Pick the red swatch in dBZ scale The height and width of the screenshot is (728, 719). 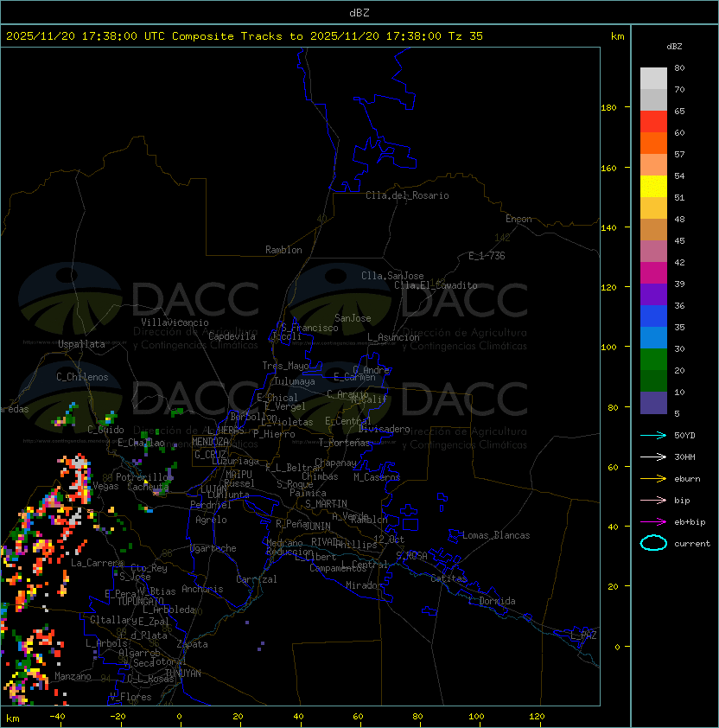point(653,121)
